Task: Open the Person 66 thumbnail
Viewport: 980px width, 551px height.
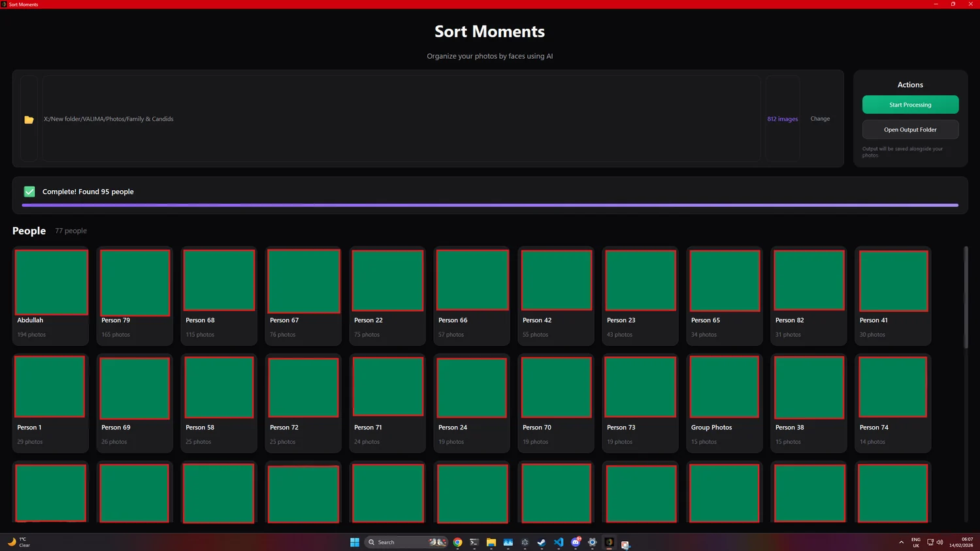Action: (472, 280)
